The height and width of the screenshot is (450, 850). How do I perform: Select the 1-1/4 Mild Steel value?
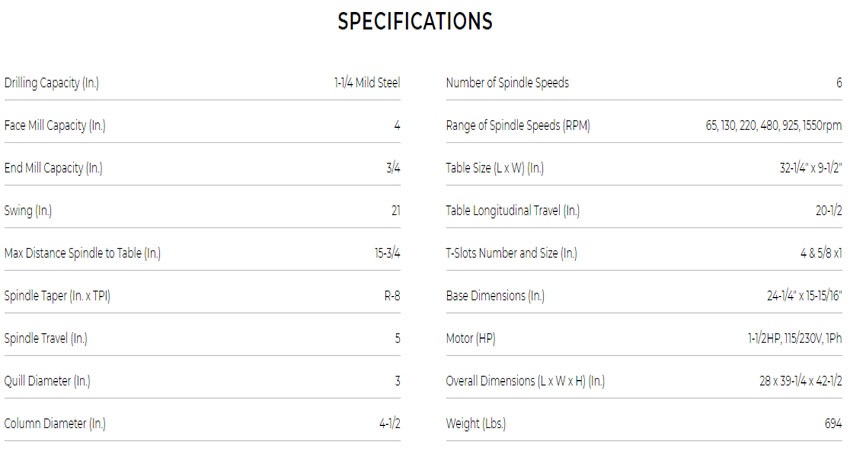point(367,83)
